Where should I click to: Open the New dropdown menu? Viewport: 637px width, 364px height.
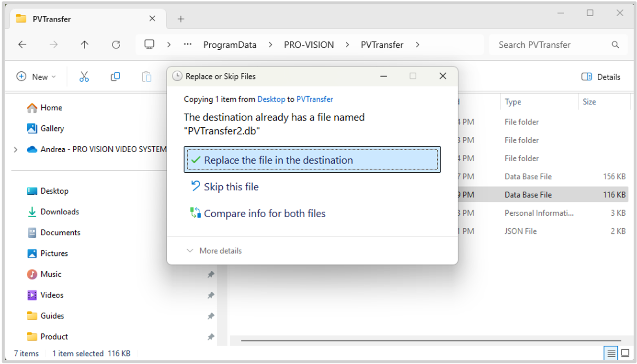[x=36, y=77]
